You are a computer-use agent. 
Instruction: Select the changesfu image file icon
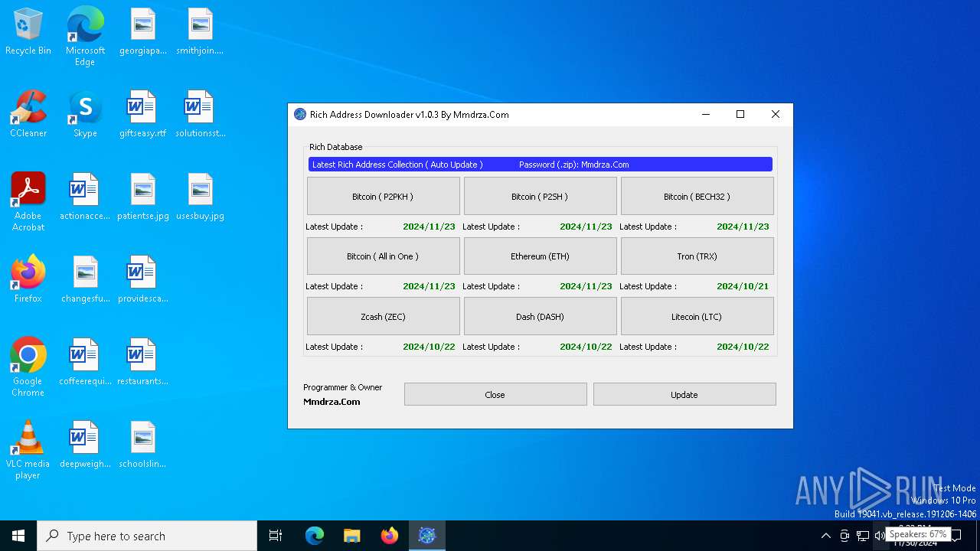(x=85, y=280)
